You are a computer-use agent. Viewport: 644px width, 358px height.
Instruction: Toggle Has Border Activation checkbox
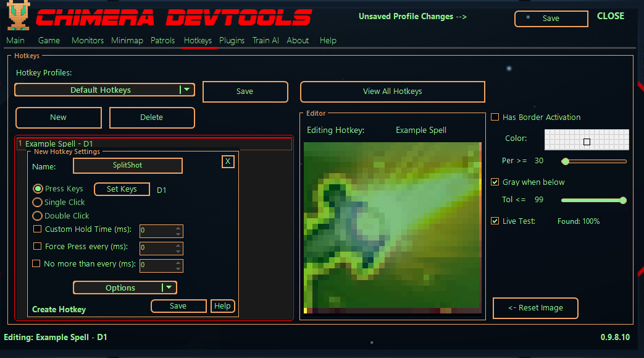click(495, 117)
